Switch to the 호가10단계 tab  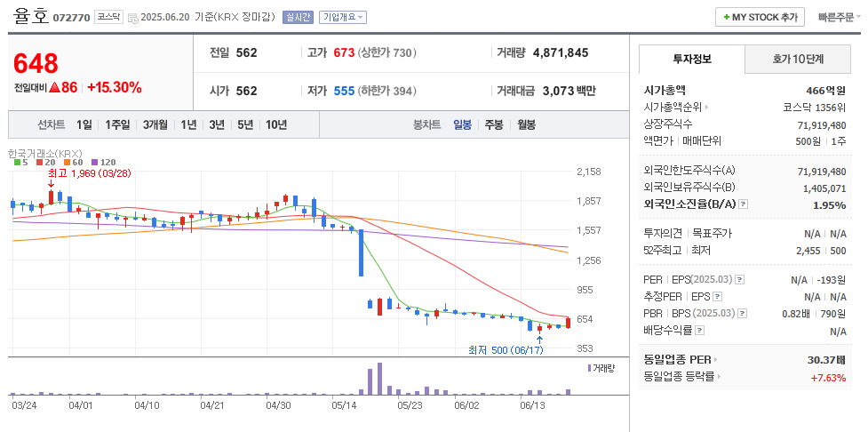click(x=798, y=59)
